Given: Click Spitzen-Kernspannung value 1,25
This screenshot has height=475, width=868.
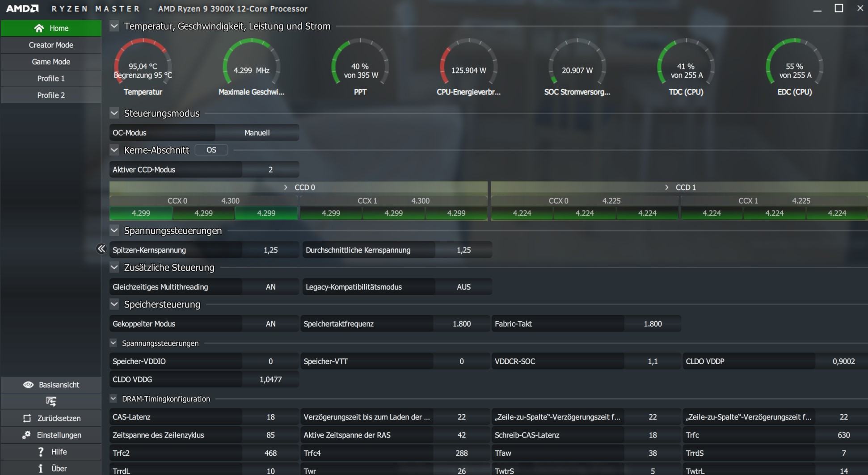Looking at the screenshot, I should (271, 250).
